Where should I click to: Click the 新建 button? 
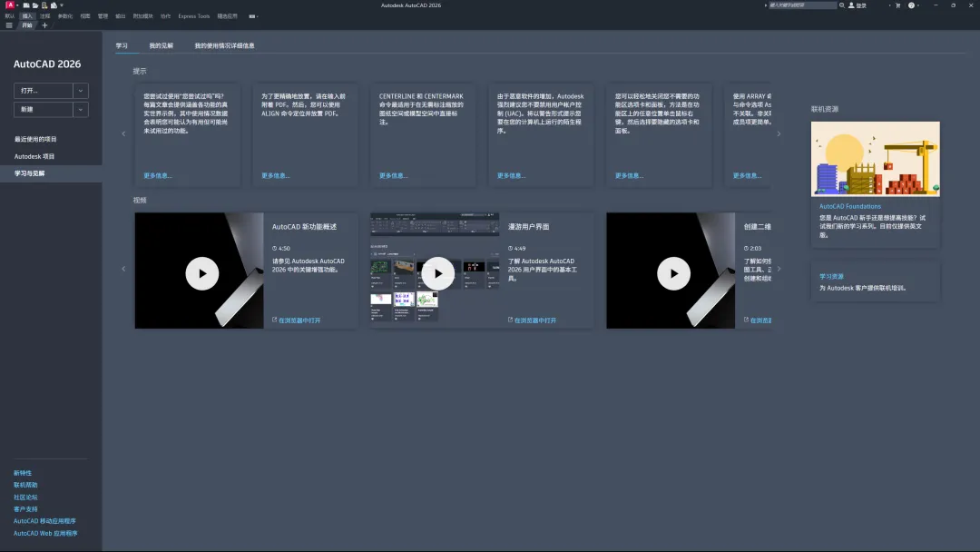(44, 109)
